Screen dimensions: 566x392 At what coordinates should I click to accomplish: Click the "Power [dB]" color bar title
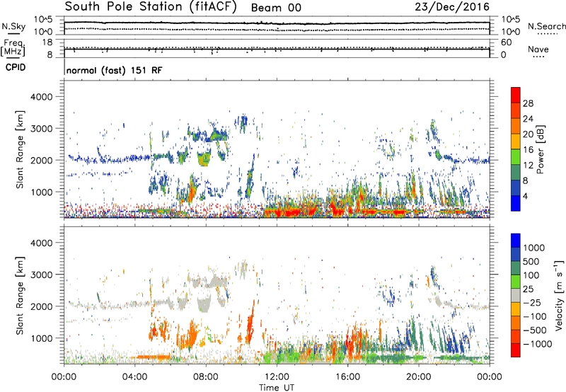541,149
